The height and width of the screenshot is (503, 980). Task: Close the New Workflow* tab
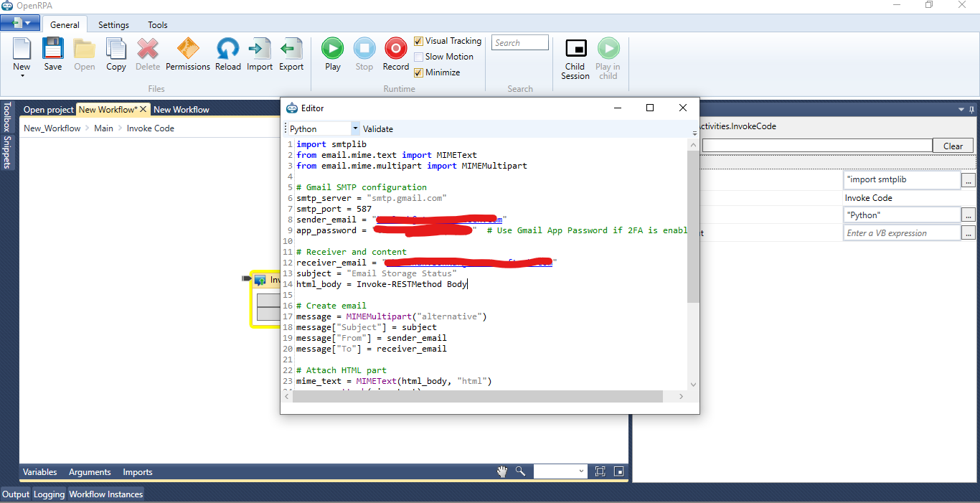pos(143,109)
